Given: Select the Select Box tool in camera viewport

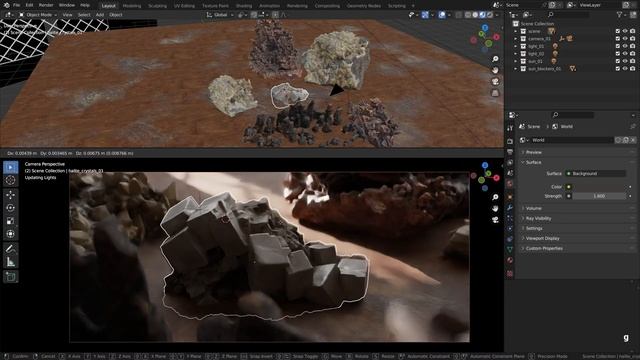Looking at the screenshot, I should [x=11, y=167].
